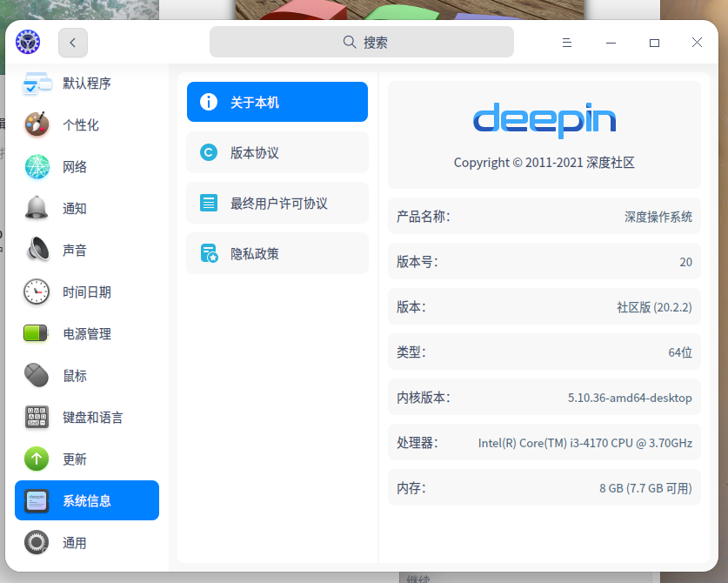Screen dimensions: 728x583
Task: Click the 深度操作系统 product name value
Action: click(658, 217)
